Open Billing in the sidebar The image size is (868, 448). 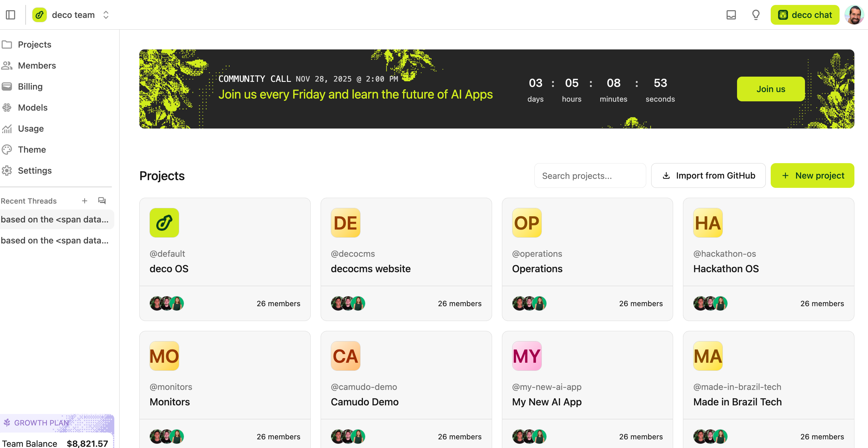point(30,87)
